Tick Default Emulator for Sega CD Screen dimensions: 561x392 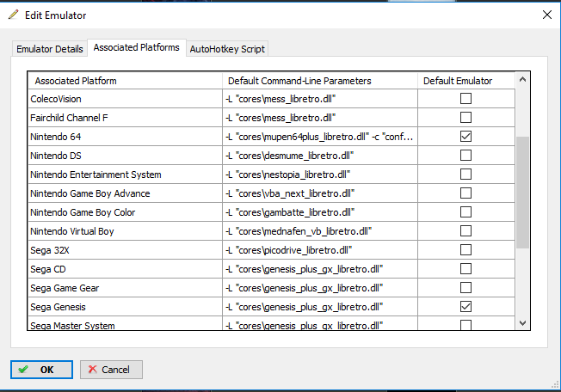point(465,269)
